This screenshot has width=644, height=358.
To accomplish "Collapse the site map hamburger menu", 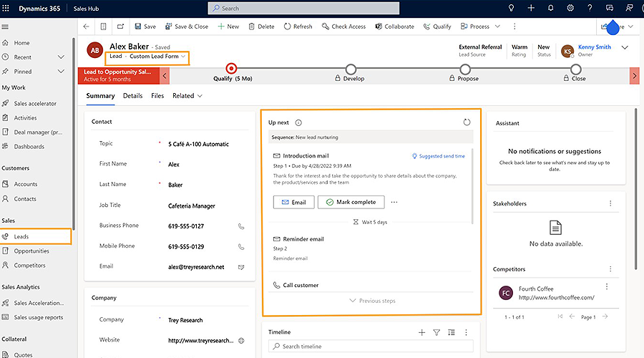I will 5,26.
